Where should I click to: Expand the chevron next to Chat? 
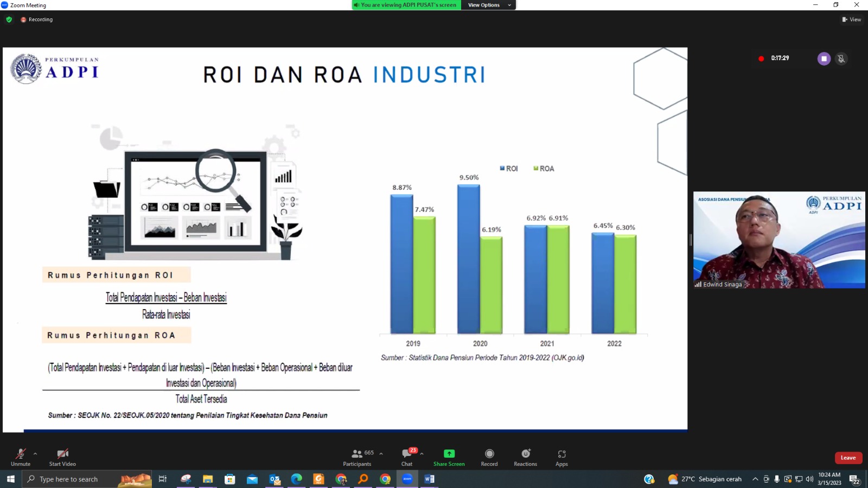[422, 453]
